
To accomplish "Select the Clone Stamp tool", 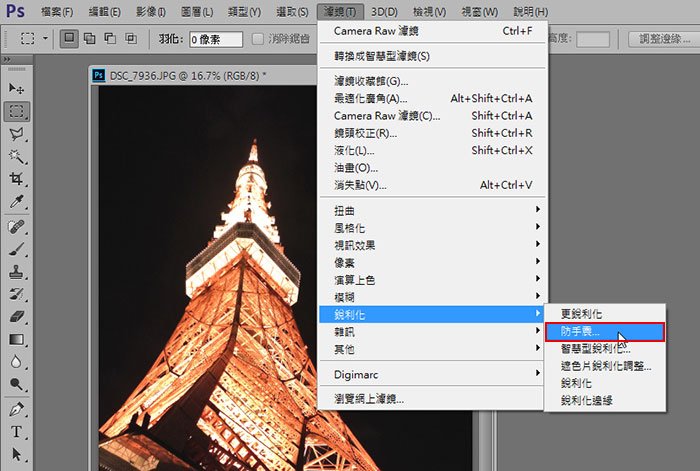I will coord(17,271).
